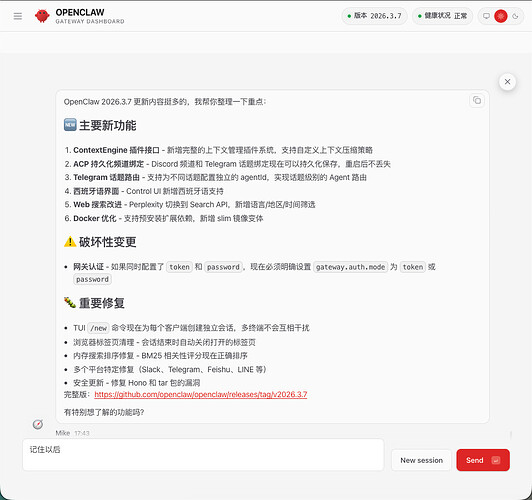
Task: Click the GATEWAY DASHBOARD subtitle text
Action: point(90,21)
